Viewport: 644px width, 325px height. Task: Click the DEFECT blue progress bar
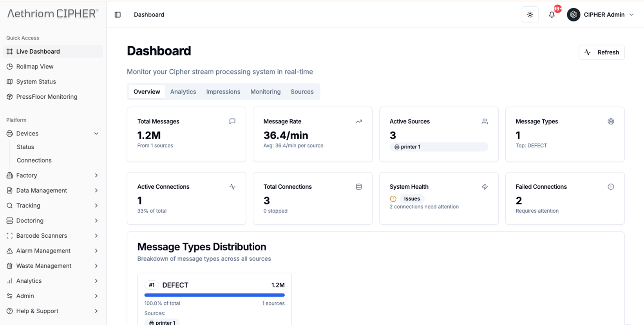[x=215, y=295]
